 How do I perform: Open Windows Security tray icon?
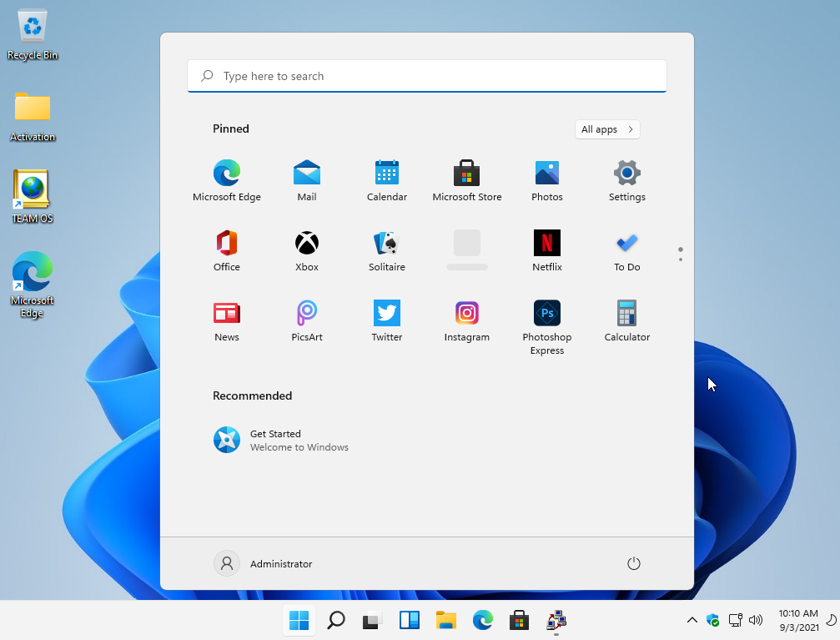(x=713, y=620)
